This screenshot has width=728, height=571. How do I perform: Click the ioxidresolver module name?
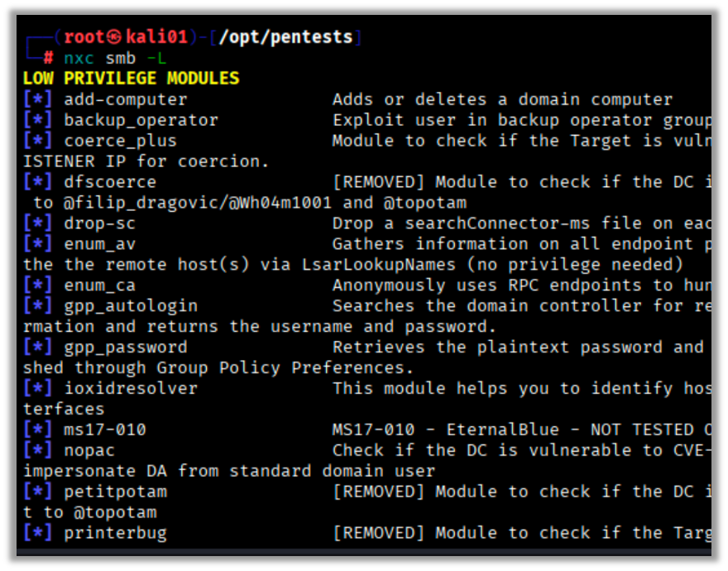[x=131, y=388]
